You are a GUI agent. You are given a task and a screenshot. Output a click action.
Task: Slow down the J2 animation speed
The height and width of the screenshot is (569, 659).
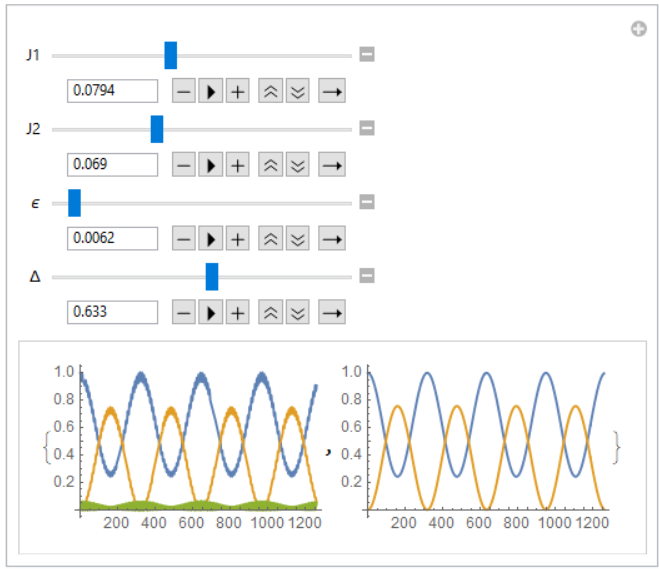pyautogui.click(x=298, y=165)
